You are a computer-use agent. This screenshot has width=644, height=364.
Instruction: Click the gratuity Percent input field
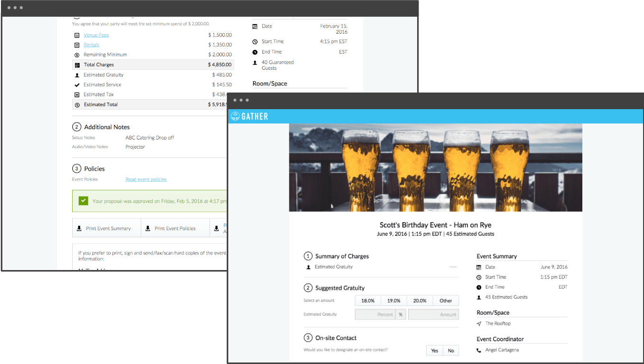(375, 314)
